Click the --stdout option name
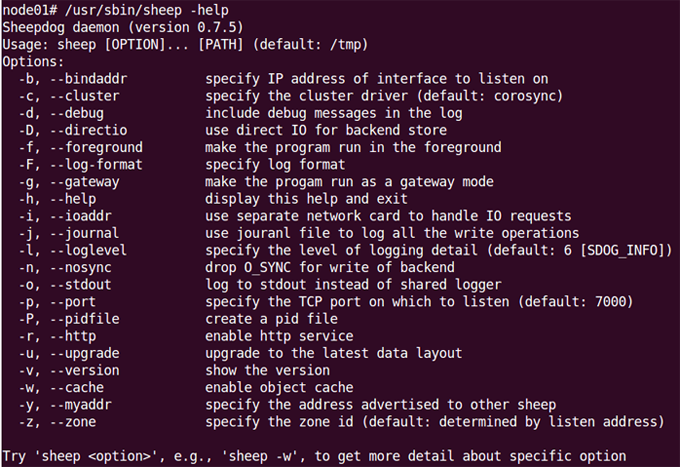Image resolution: width=680 pixels, height=467 pixels. pos(81,285)
